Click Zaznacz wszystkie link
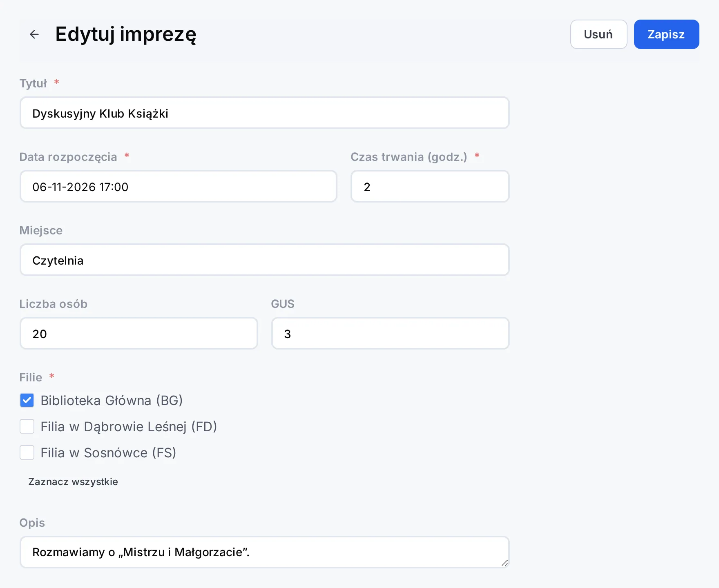719x588 pixels. pos(73,482)
